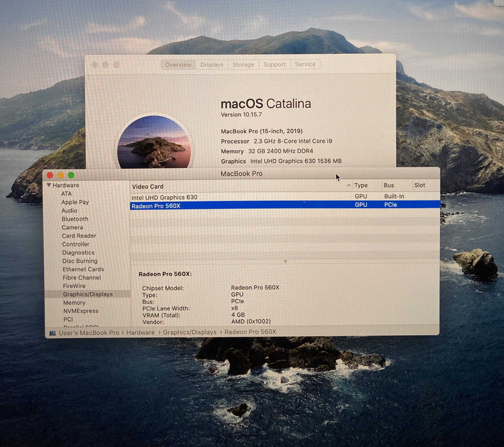Select Card Reader in the sidebar
The width and height of the screenshot is (504, 447).
pyautogui.click(x=78, y=236)
